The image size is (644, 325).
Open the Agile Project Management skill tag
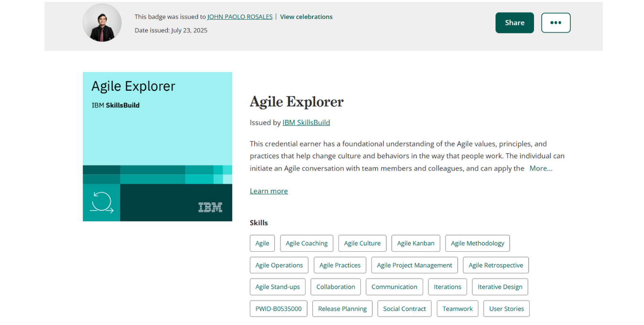pos(414,265)
